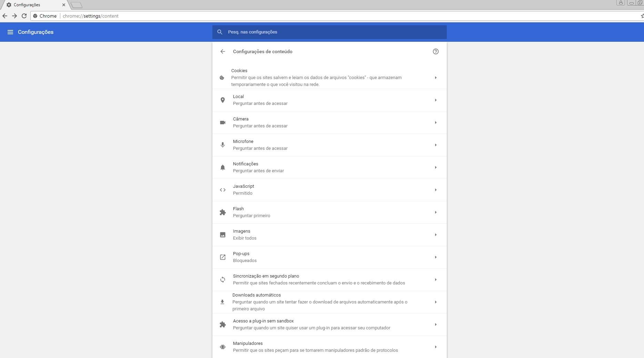Click the Microfone icon

pos(223,145)
